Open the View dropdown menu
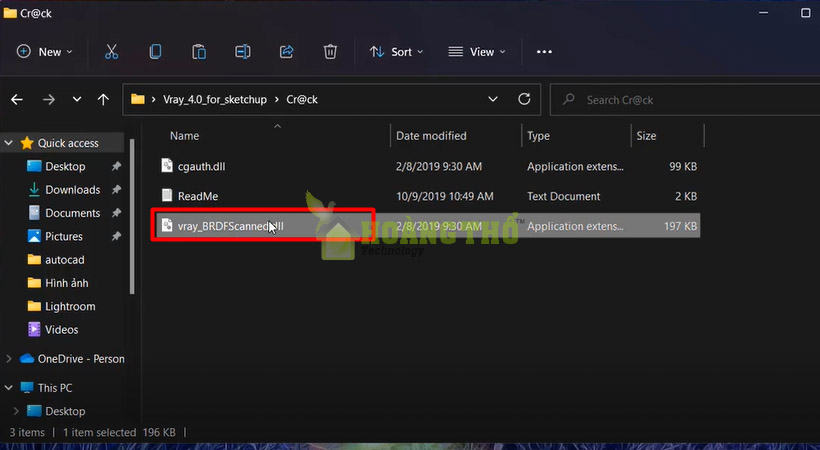Viewport: 820px width, 450px height. pyautogui.click(x=477, y=52)
